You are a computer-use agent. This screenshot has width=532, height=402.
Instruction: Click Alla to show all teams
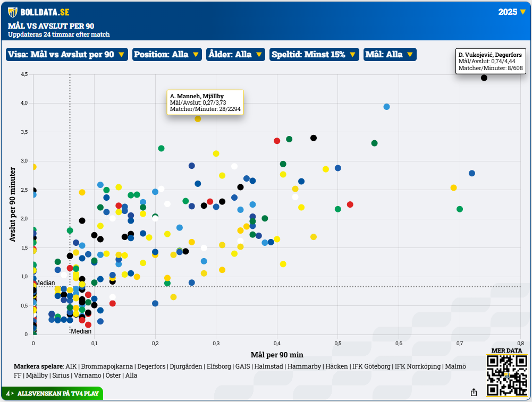point(131,375)
